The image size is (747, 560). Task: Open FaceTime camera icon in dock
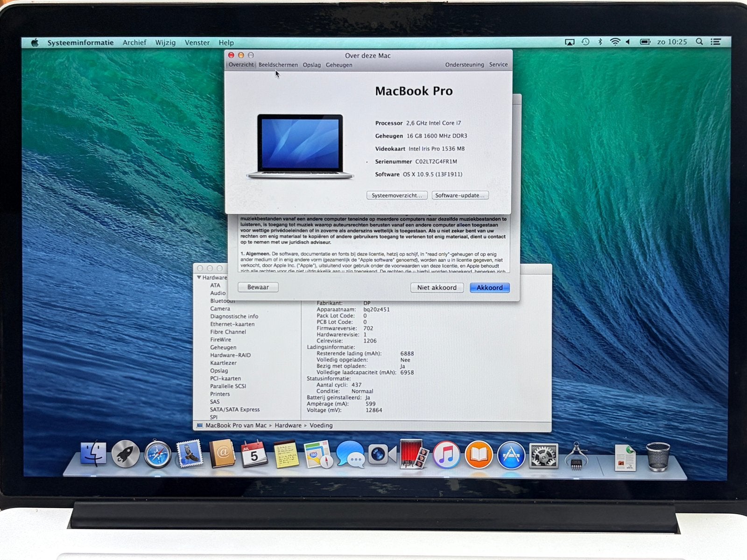coord(382,454)
